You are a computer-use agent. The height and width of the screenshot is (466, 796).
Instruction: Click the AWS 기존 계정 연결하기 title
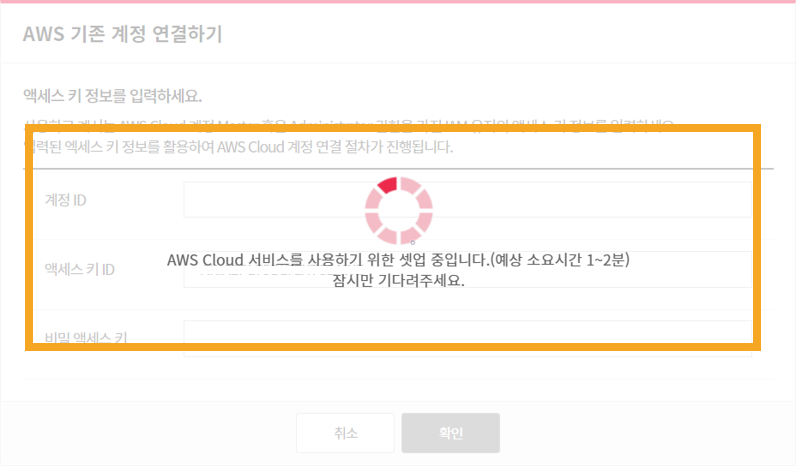(x=122, y=34)
